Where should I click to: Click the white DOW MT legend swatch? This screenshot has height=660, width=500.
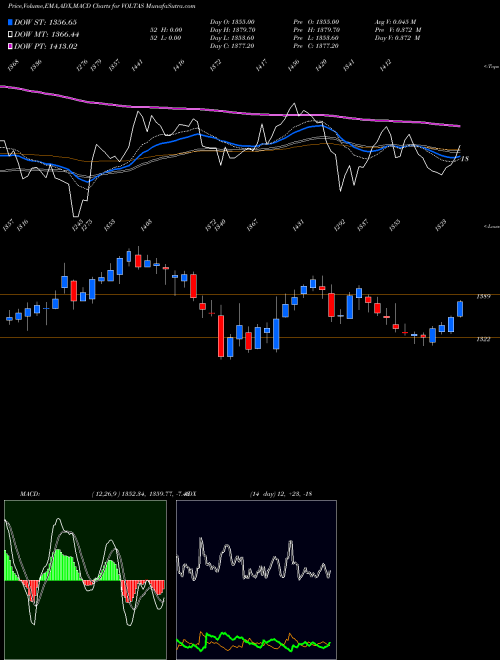(10, 34)
